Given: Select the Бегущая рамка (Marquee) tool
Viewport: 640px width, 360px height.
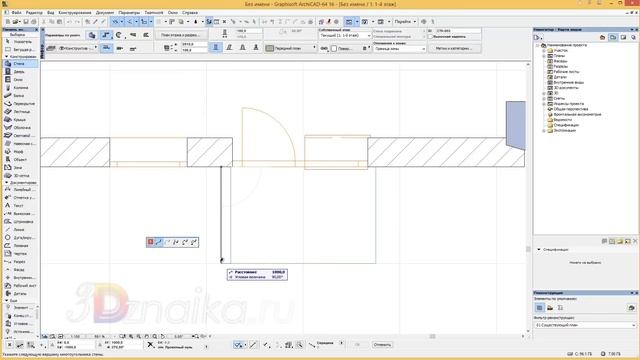Looking at the screenshot, I should pos(20,49).
